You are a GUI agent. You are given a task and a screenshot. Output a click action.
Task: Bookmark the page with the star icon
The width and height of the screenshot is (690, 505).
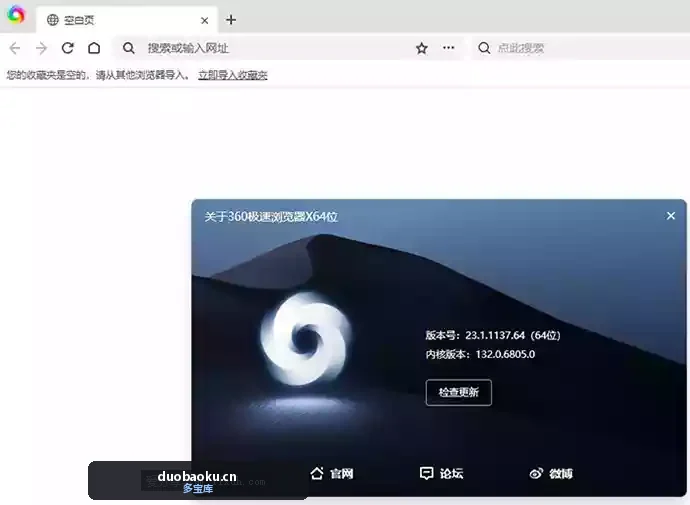pyautogui.click(x=422, y=48)
